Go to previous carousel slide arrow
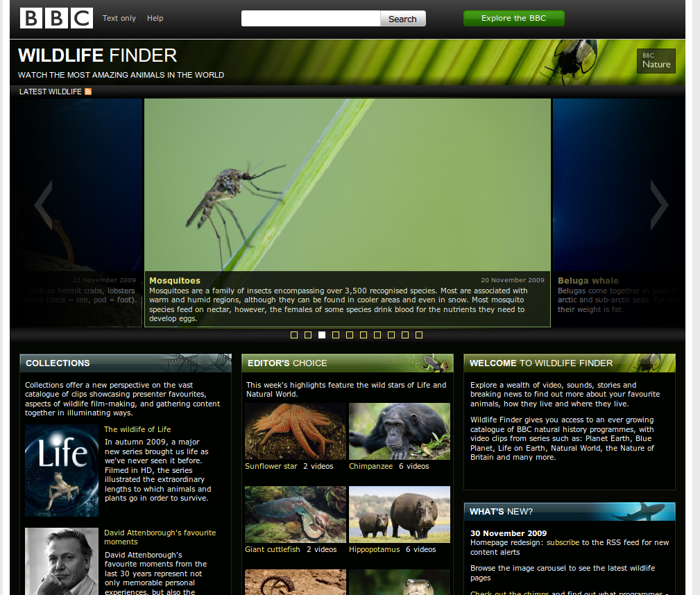This screenshot has height=595, width=700. [x=44, y=205]
